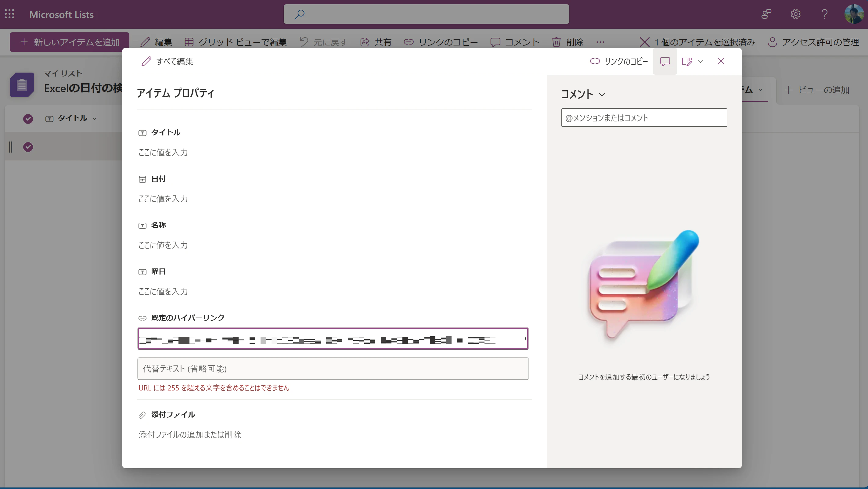Open Settings from the top bar

[795, 14]
